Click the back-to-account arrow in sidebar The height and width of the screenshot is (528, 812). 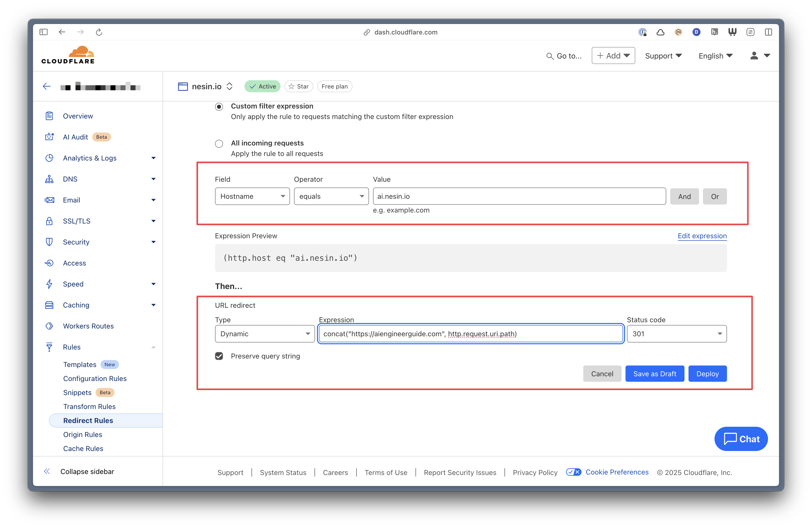(47, 86)
